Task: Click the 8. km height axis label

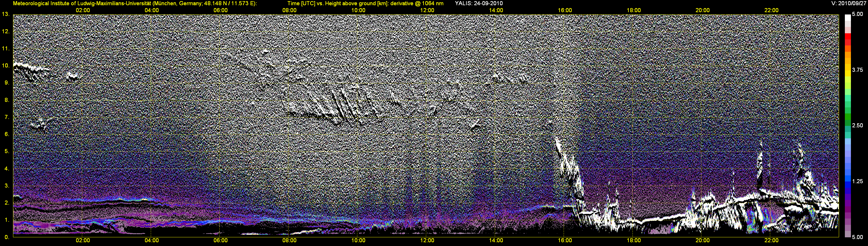Action: (7, 100)
